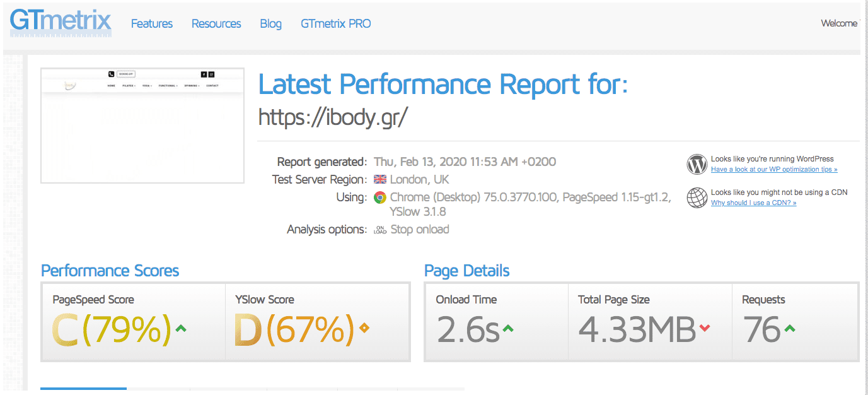This screenshot has width=868, height=395.
Task: Click the WordPress logo icon
Action: (x=697, y=164)
